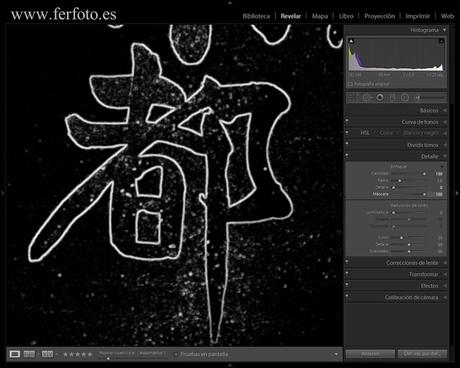Select Blanco y negro in HSL header
Screen dimensions: 460x368
coord(420,133)
